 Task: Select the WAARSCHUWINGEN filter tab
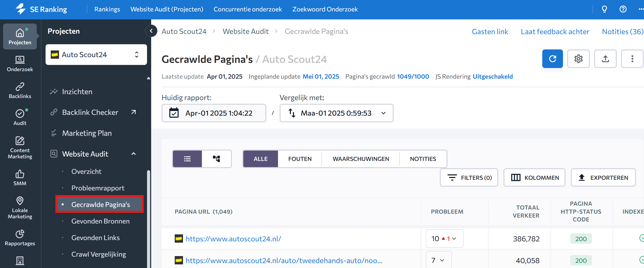click(361, 159)
